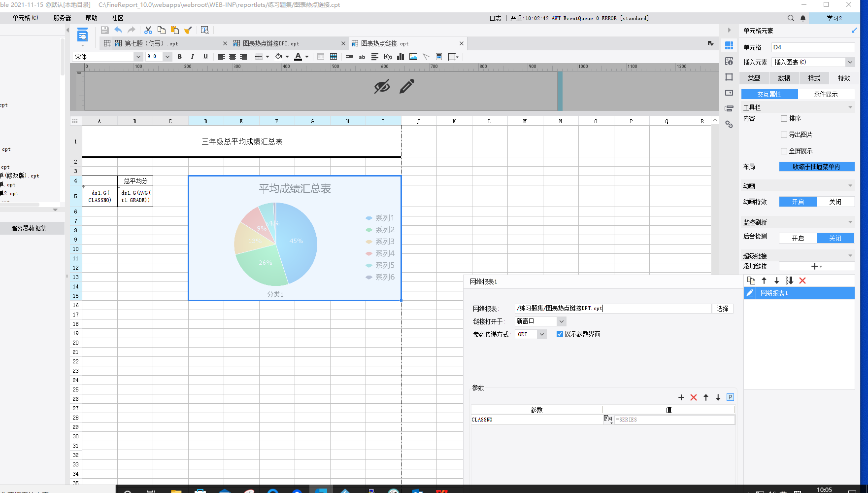
Task: Enable the 导出图片 checkbox
Action: 784,135
